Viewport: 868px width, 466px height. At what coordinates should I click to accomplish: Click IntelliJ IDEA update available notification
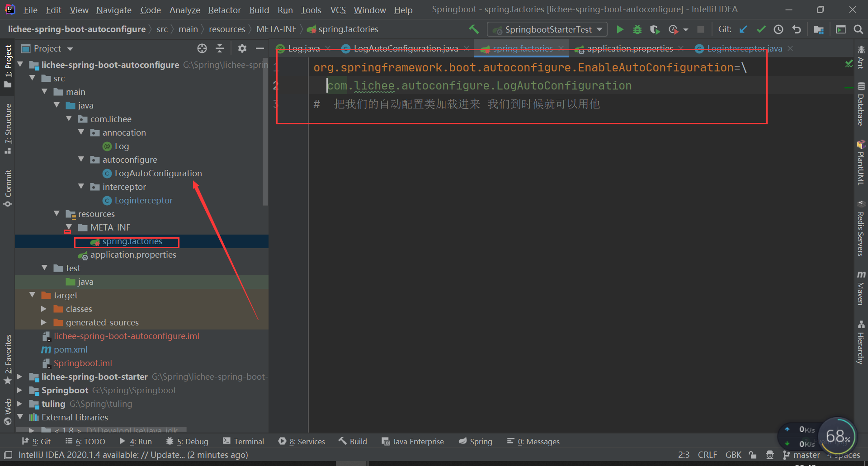pos(133,455)
